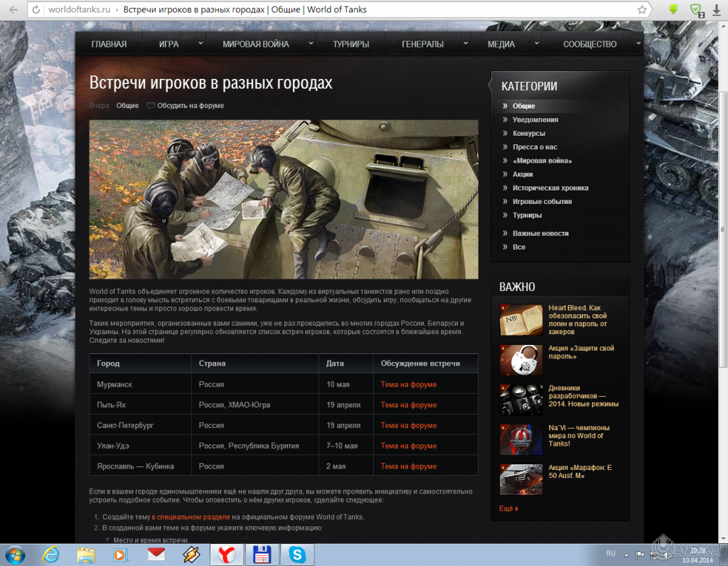Viewport: 728px width, 566px height.
Task: Go to ГЛАВНАЯ in navigation bar
Action: point(109,44)
